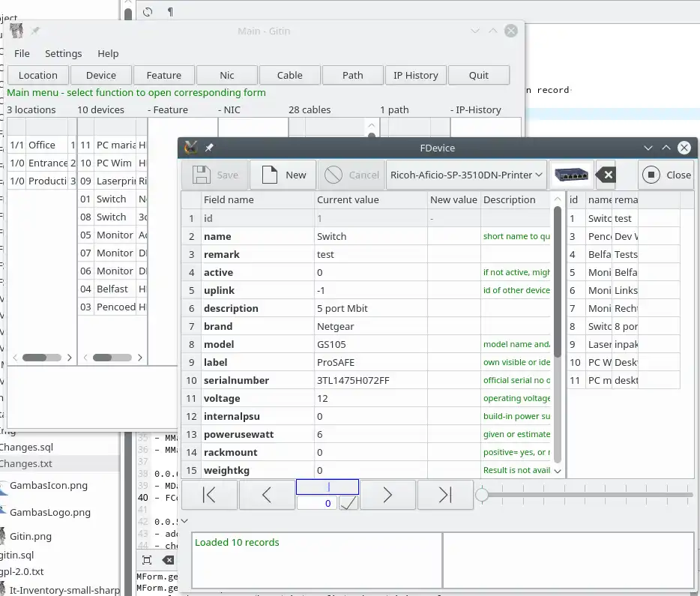
Task: Click the Netgear switch thumbnail image
Action: 571,175
